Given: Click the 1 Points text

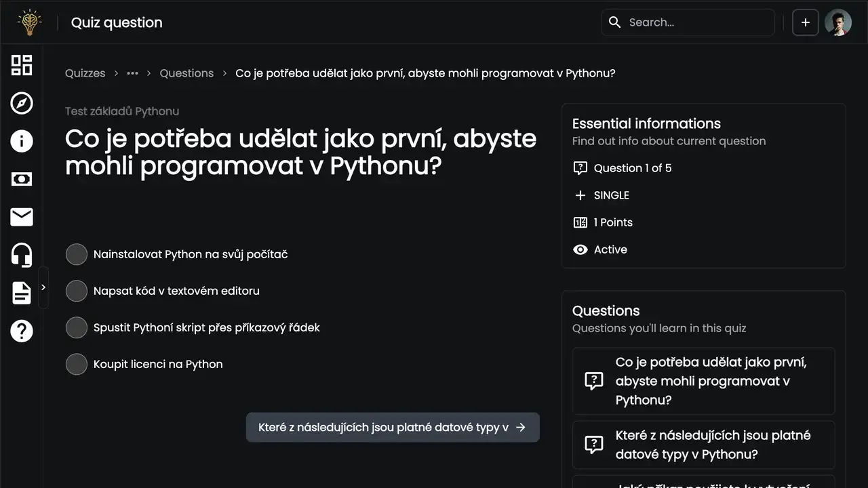Looking at the screenshot, I should tap(613, 222).
